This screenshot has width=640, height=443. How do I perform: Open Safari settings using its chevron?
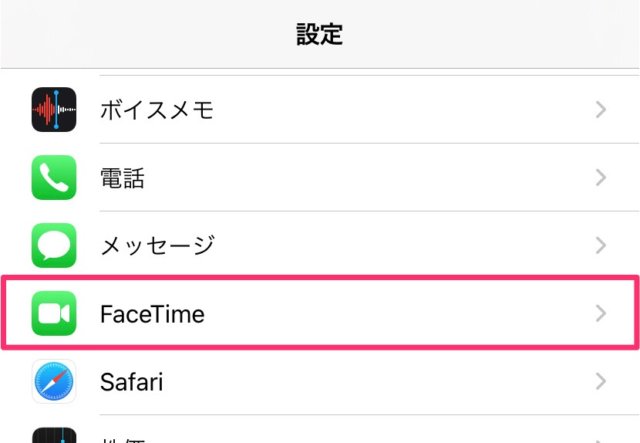pos(600,381)
